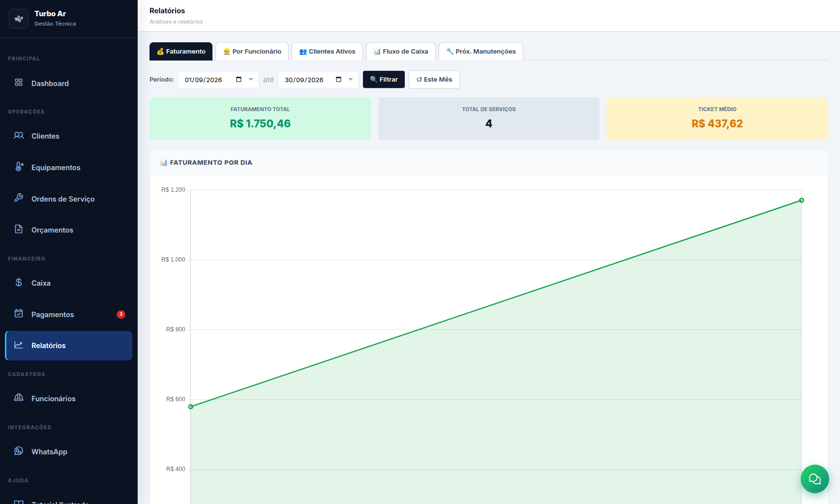
Task: Click the 'Análises e relatórios' subtitle
Action: tap(176, 22)
